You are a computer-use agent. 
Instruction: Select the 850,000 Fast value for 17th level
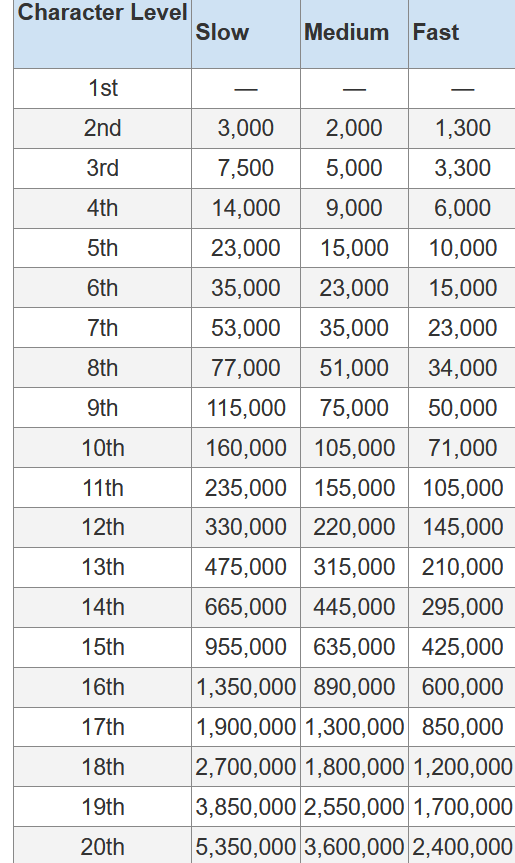[x=463, y=727]
